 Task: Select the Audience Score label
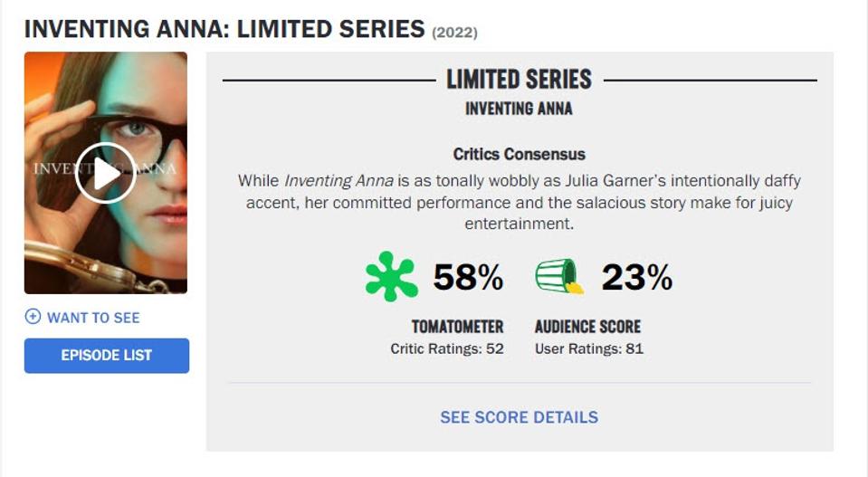click(x=587, y=327)
